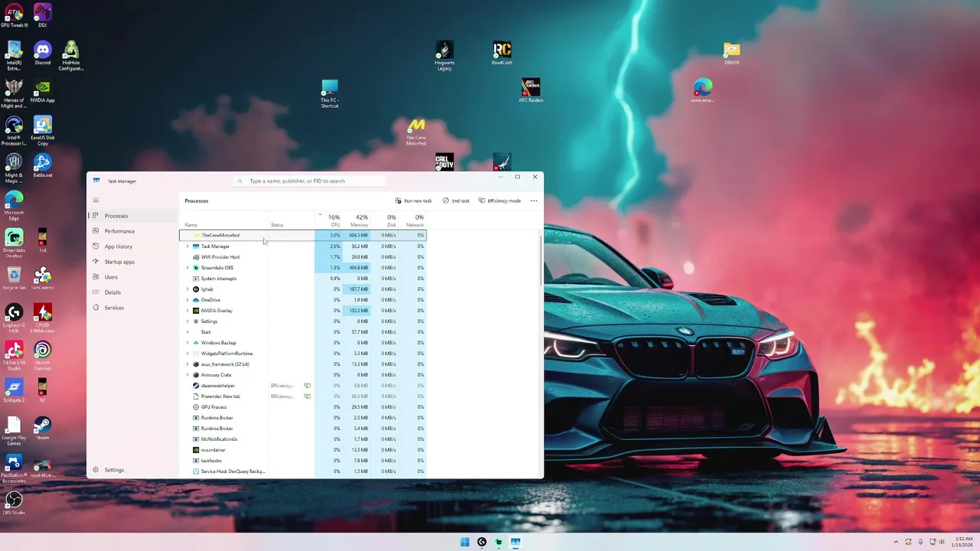980x551 pixels.
Task: Select the Google Play Games desktop icon
Action: [x=14, y=431]
